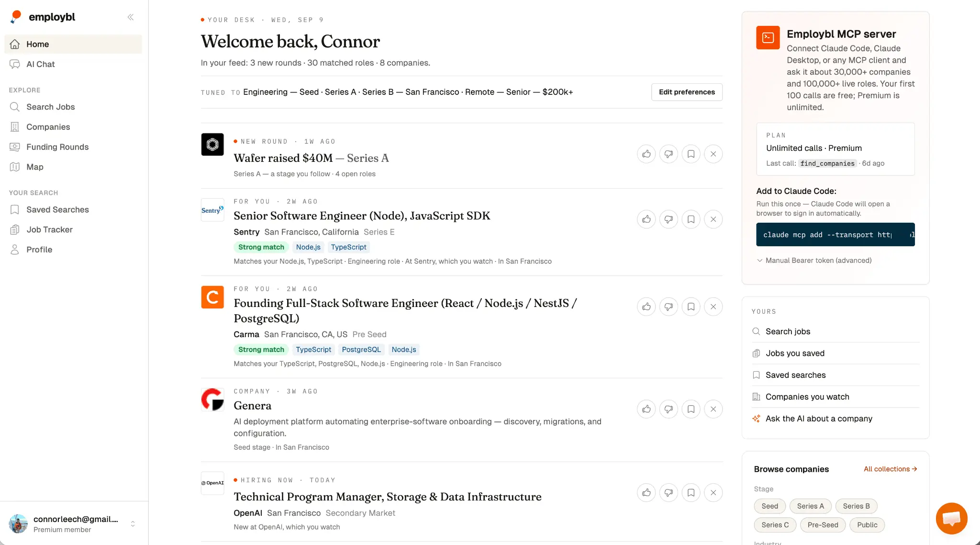Open Companies you watch link
Screen dimensions: 980x545
coord(835,397)
